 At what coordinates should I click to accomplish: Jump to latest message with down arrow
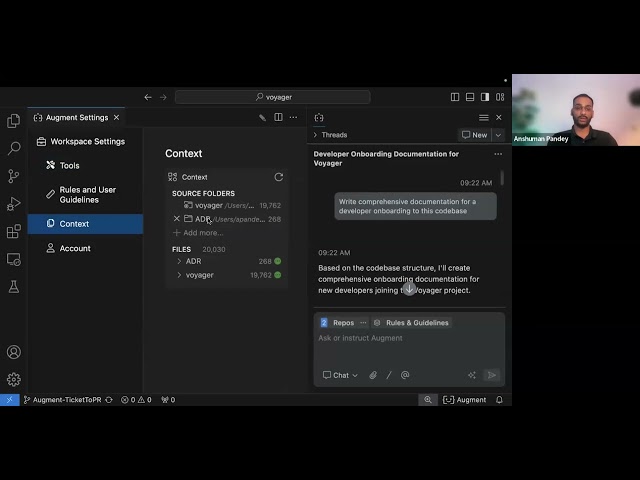(x=409, y=289)
